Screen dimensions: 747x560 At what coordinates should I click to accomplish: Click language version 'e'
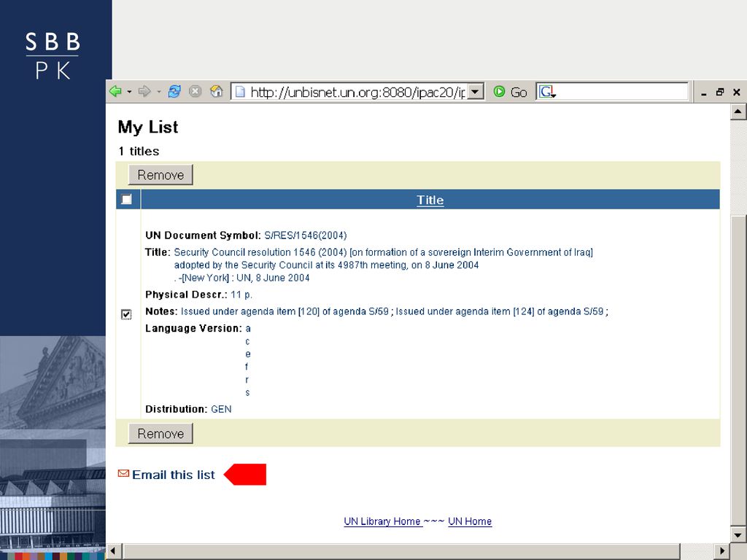[248, 354]
